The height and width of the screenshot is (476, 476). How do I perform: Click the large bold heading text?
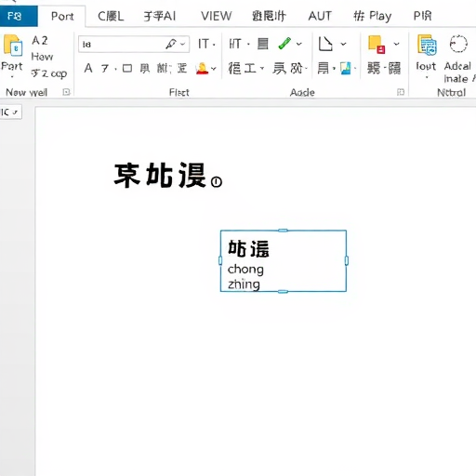pyautogui.click(x=160, y=176)
